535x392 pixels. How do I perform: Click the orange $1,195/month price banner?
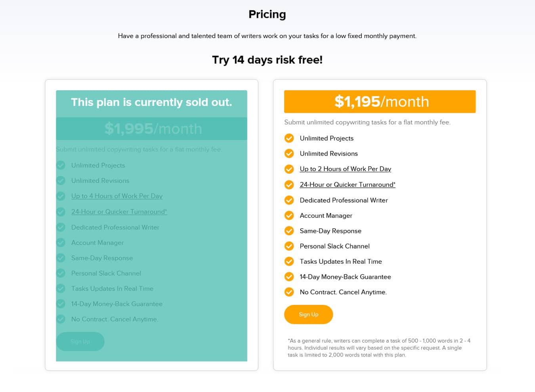tap(380, 102)
